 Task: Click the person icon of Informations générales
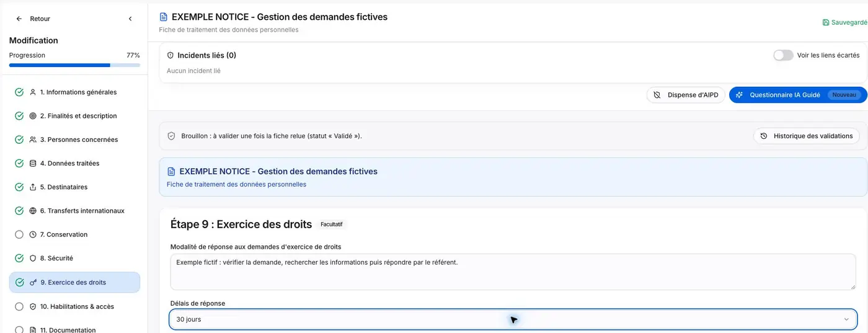(33, 92)
